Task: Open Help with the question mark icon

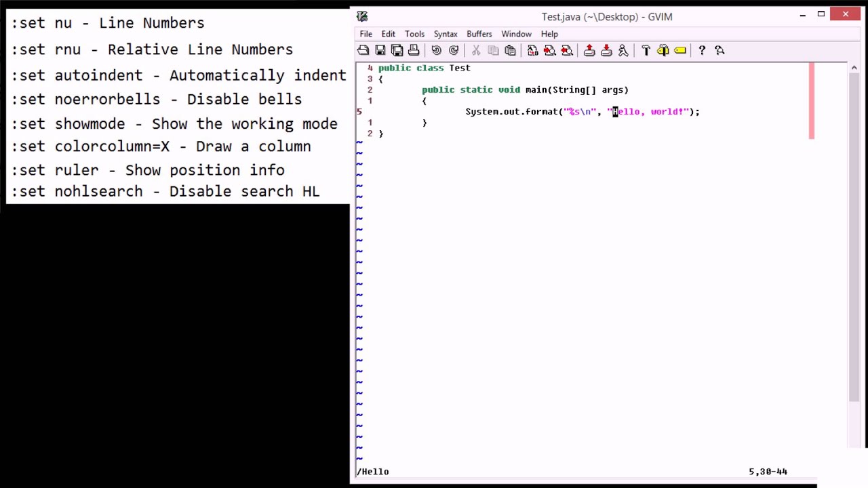Action: [x=702, y=50]
